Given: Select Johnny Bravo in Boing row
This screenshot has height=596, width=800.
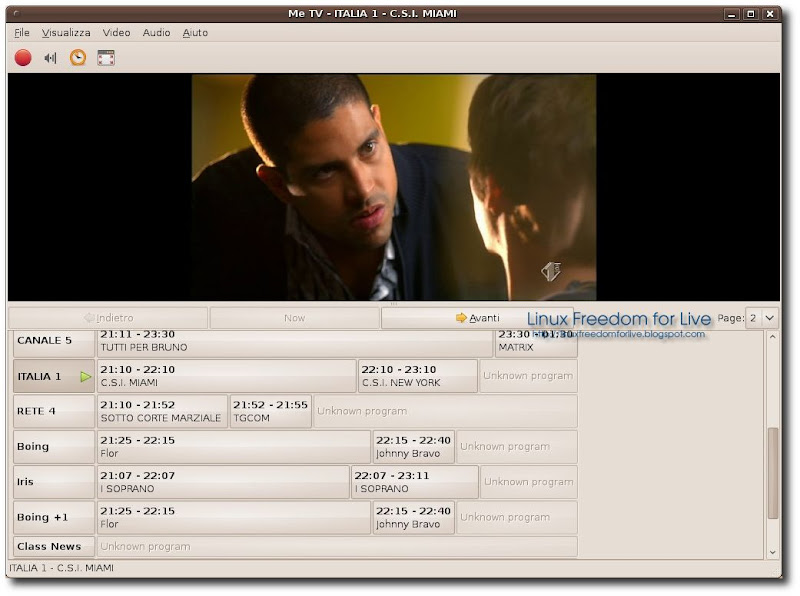Looking at the screenshot, I should (x=414, y=446).
